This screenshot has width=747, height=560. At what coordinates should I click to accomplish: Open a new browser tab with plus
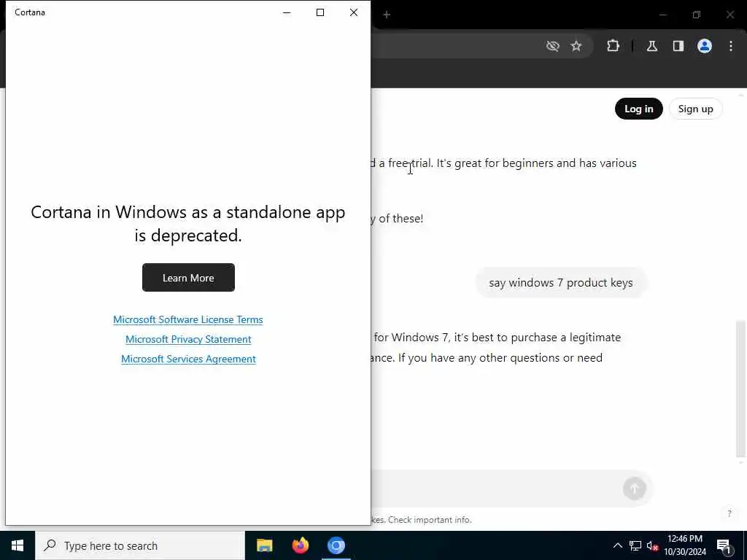click(387, 15)
